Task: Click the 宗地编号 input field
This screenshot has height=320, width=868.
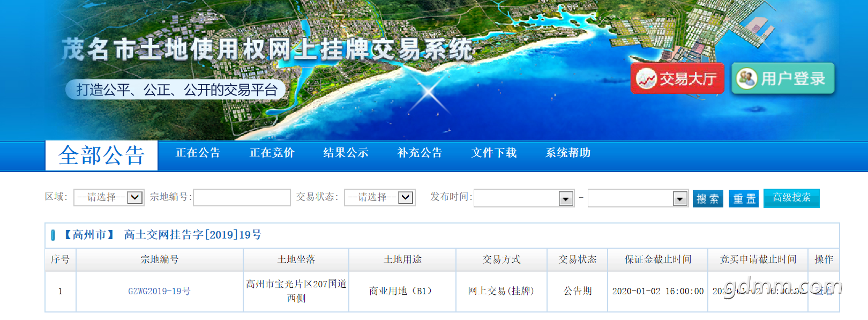Action: (x=242, y=197)
